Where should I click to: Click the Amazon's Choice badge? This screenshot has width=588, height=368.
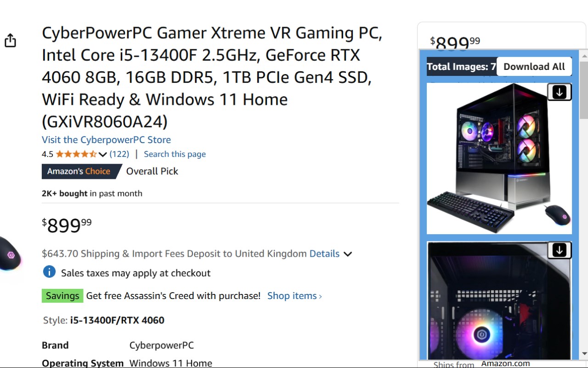pos(79,171)
